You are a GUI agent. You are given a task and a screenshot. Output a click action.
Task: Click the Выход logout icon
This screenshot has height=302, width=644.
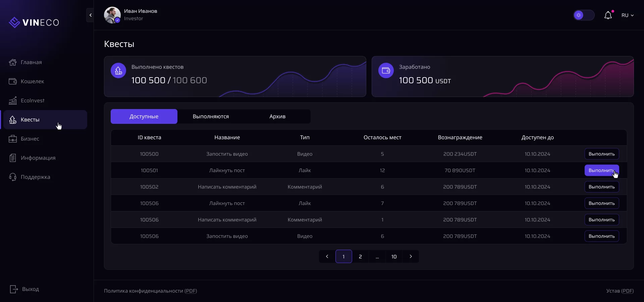pyautogui.click(x=14, y=289)
